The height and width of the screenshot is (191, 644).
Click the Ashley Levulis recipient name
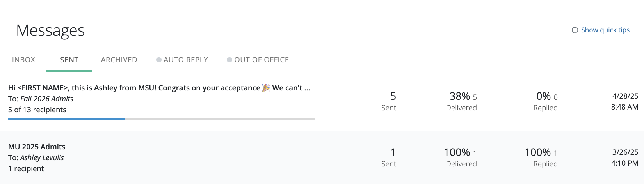[42, 158]
